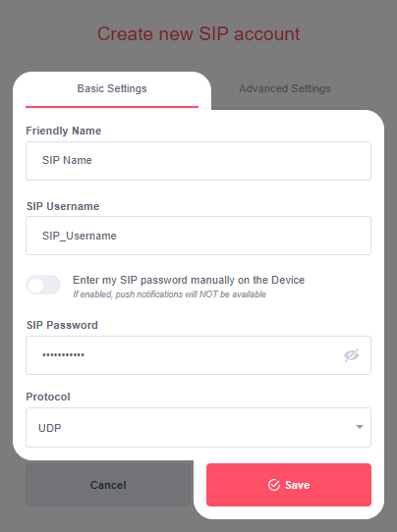The width and height of the screenshot is (397, 532).
Task: Click the SIP Username field label
Action: [63, 206]
